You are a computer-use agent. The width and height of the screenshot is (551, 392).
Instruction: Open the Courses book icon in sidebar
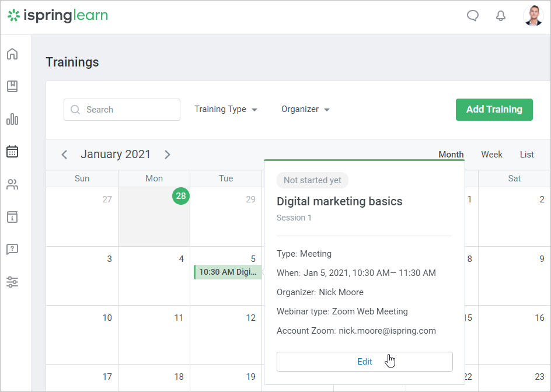(12, 86)
